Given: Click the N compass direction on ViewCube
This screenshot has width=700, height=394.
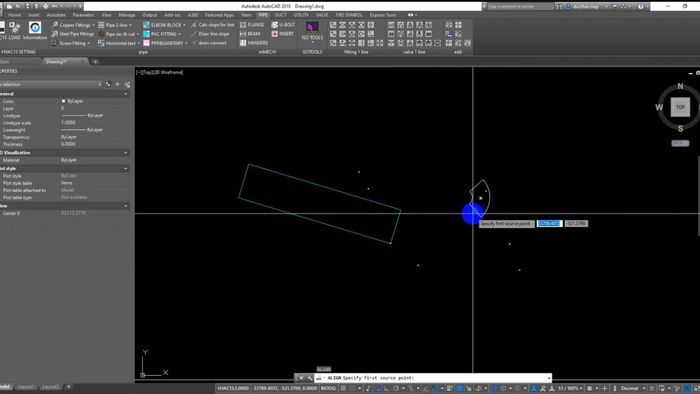Looking at the screenshot, I should (680, 86).
